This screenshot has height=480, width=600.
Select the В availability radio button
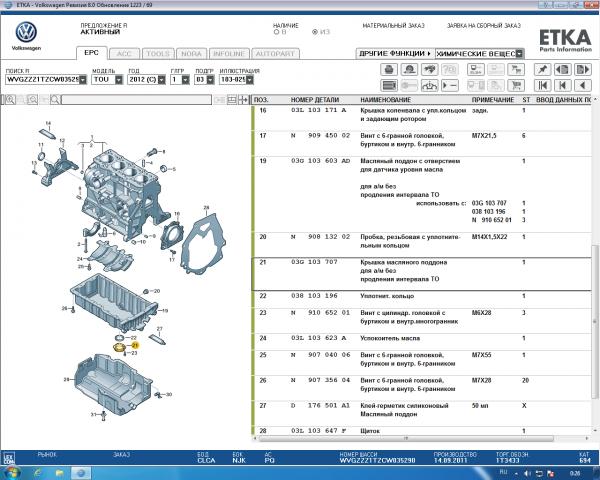click(276, 32)
